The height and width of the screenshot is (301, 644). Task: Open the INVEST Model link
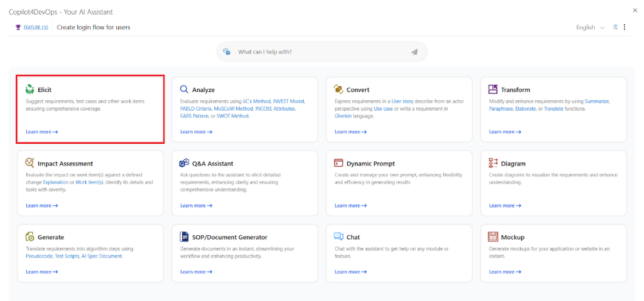288,101
